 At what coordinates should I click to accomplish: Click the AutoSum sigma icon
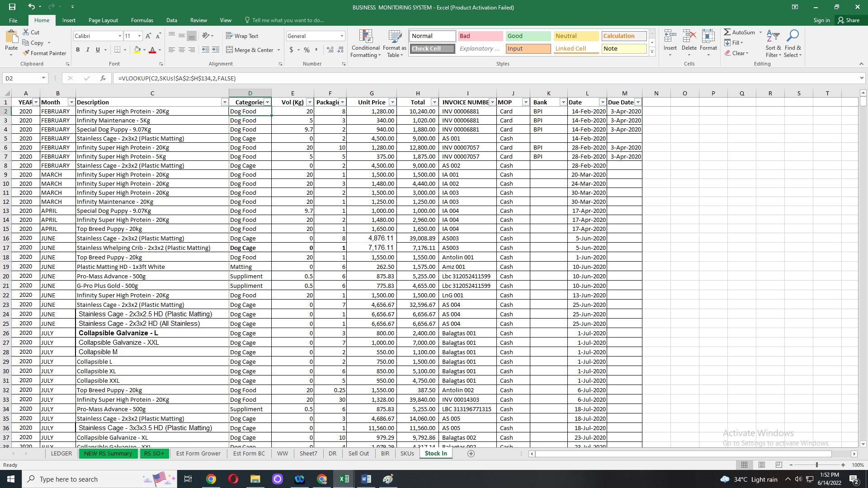727,32
